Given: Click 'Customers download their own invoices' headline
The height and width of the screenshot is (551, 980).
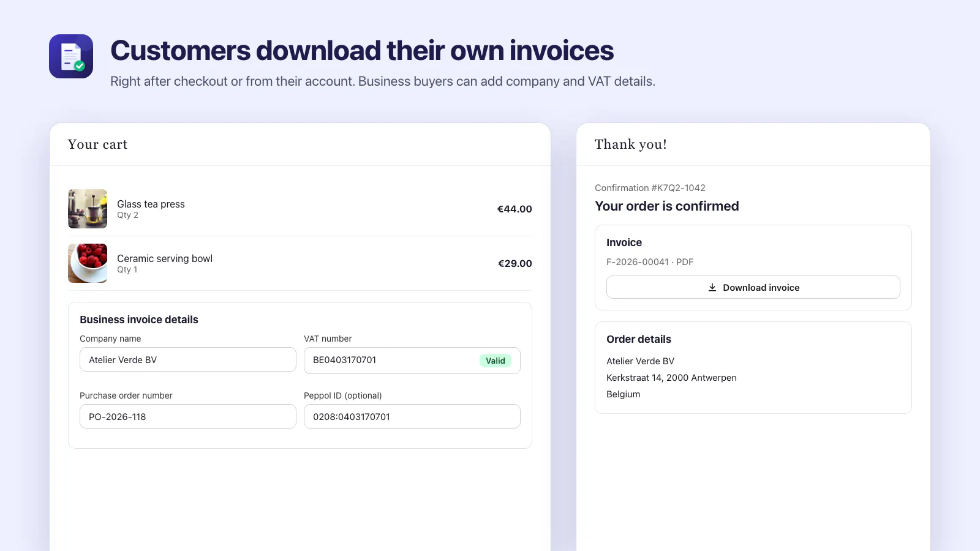Looking at the screenshot, I should 362,51.
